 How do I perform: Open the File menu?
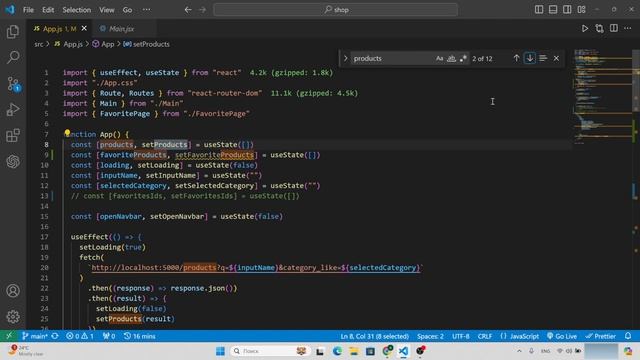click(28, 9)
